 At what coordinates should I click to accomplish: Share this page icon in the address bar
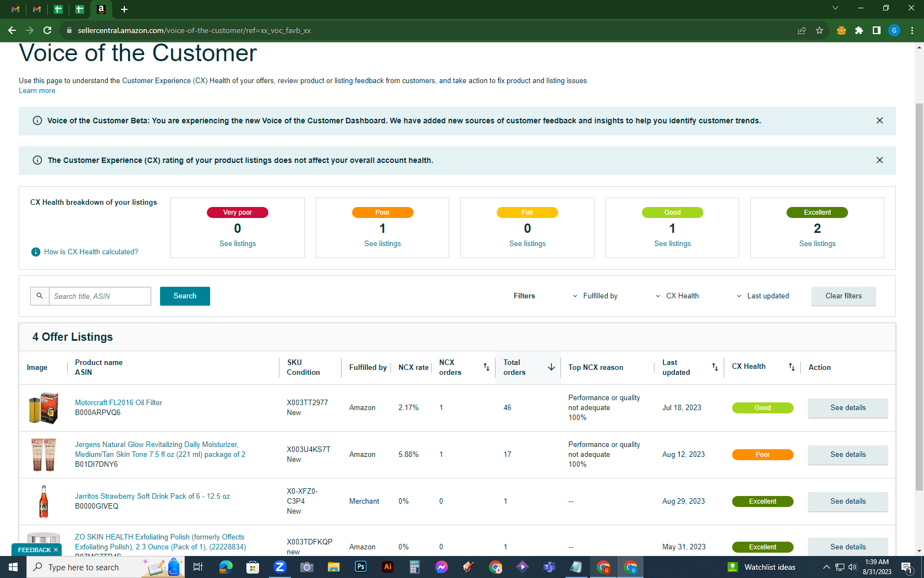802,30
